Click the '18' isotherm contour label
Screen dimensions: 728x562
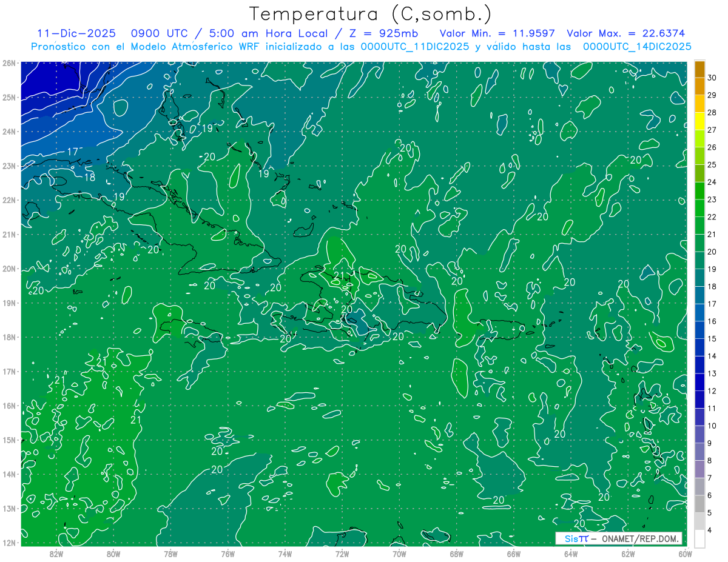[x=89, y=178]
